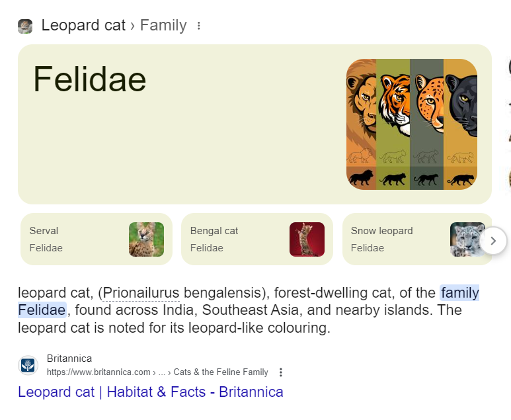Screen dimensions: 511x420
Task: Click the Snow leopard photo thumbnail
Action: click(467, 239)
